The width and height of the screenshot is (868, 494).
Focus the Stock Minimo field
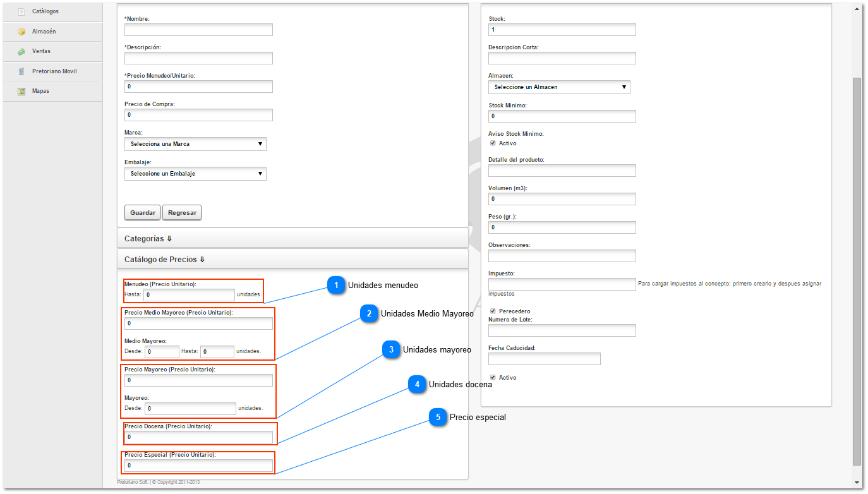pyautogui.click(x=562, y=116)
